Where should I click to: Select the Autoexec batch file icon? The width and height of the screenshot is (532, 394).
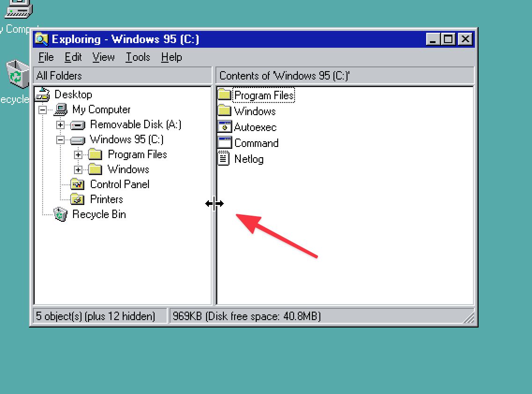tap(225, 127)
